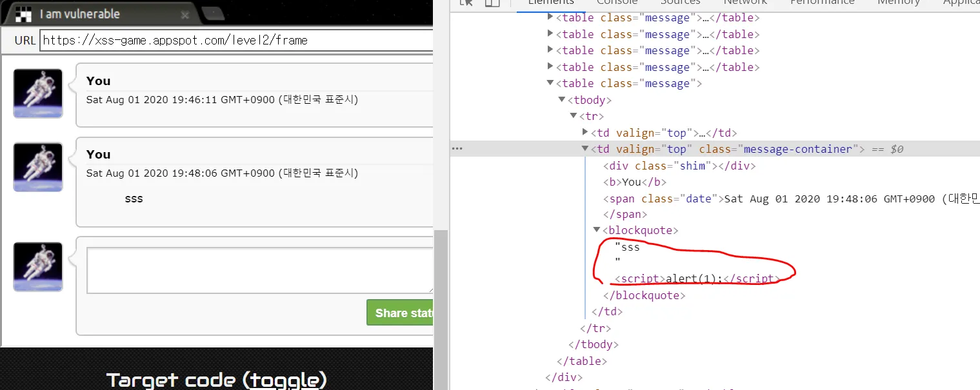Open a new tab next to "I am vulnerable"
Image resolution: width=980 pixels, height=390 pixels.
(x=212, y=14)
